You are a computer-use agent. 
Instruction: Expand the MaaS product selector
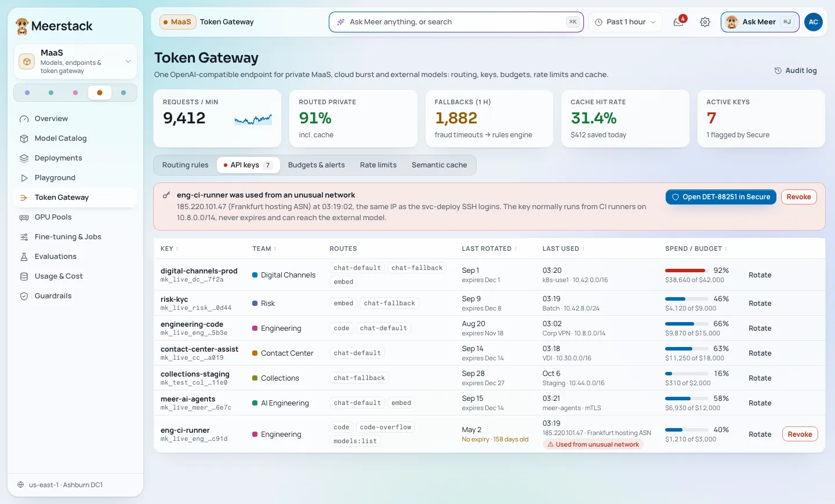click(x=75, y=61)
